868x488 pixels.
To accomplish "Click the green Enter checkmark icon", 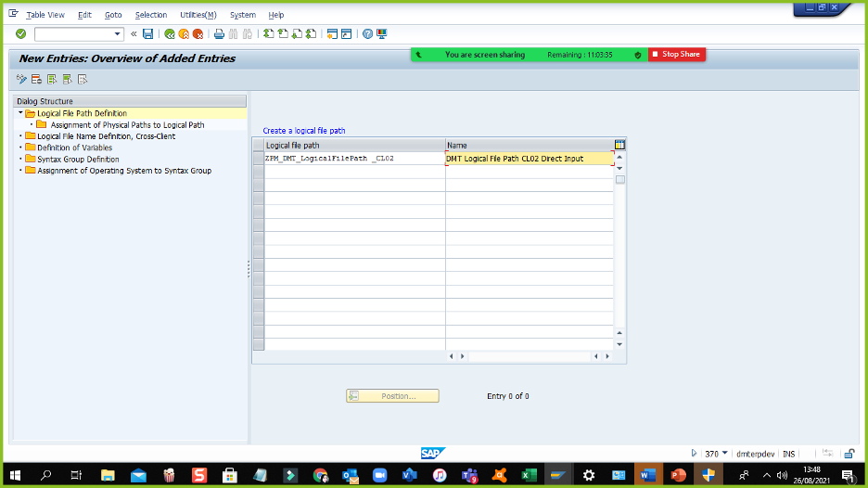I will click(20, 34).
